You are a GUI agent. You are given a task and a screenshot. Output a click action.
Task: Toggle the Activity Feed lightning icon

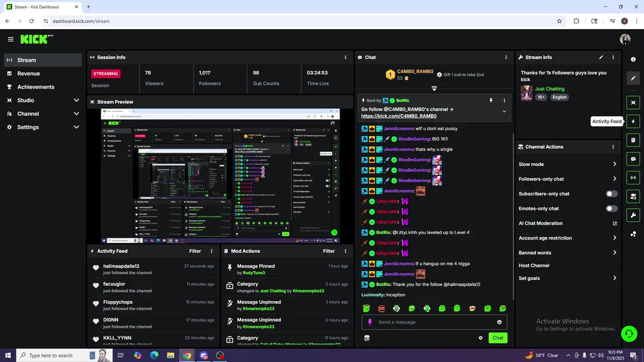click(x=633, y=121)
